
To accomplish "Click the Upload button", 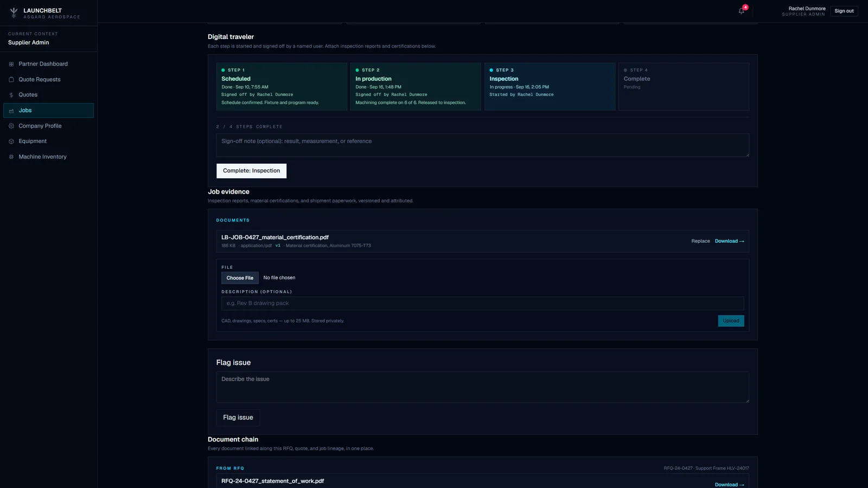I will (x=731, y=321).
